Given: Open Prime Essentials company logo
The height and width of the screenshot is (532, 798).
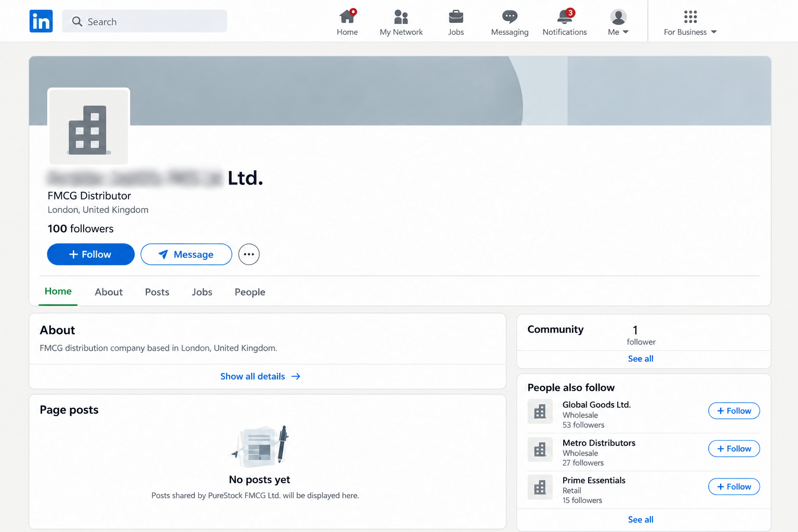Looking at the screenshot, I should click(x=540, y=487).
